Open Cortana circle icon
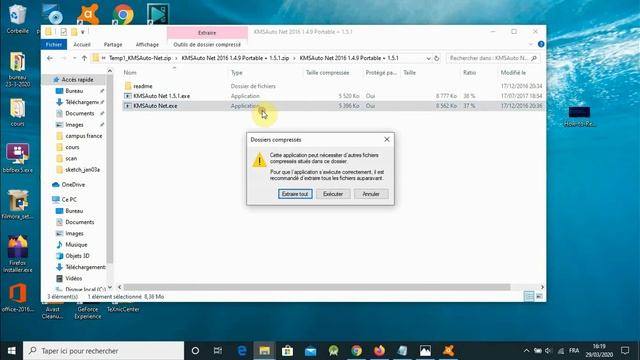 195,351
